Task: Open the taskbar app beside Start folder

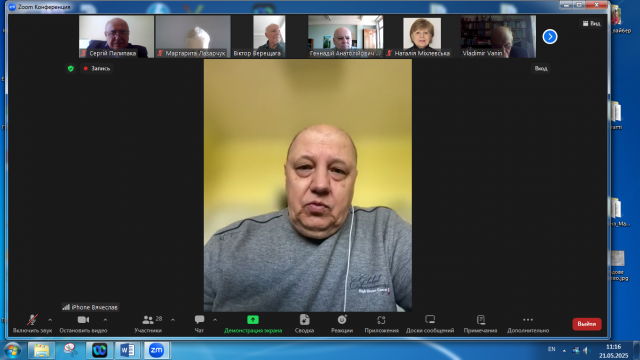Action: click(x=70, y=351)
